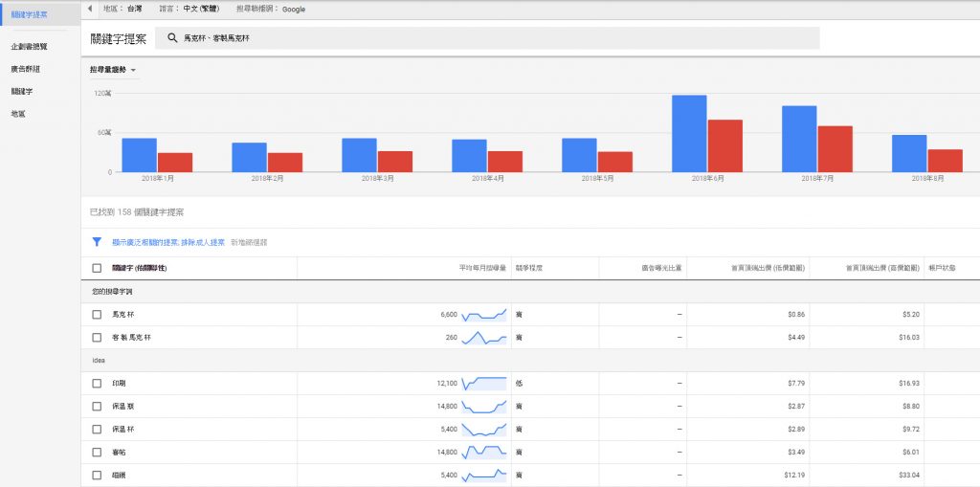Open the trend sparkline in the $3.49 row
Screen dimensions: 980x487
[483, 452]
